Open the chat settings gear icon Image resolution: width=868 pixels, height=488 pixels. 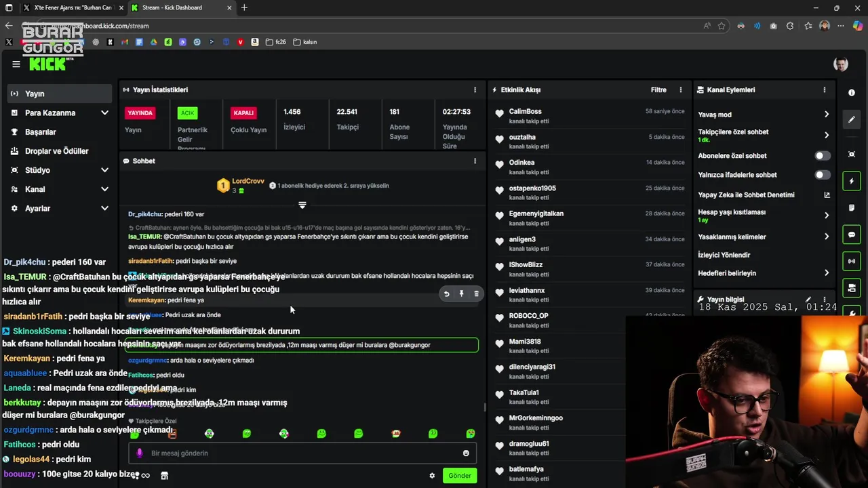point(432,476)
